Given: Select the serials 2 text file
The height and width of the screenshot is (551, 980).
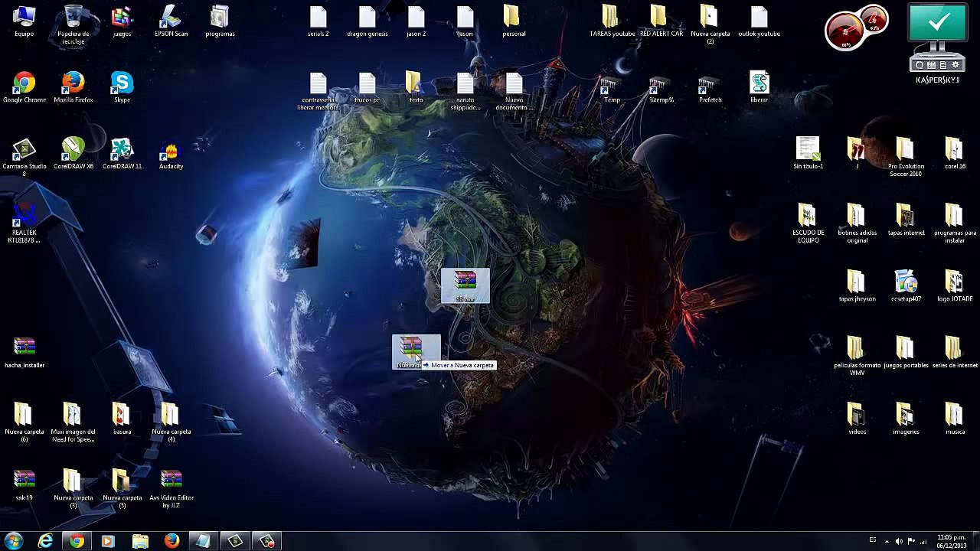Looking at the screenshot, I should tap(318, 21).
